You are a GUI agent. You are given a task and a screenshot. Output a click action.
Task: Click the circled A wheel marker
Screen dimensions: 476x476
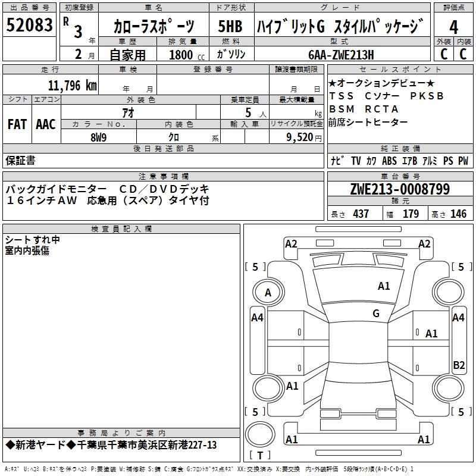(x=268, y=293)
